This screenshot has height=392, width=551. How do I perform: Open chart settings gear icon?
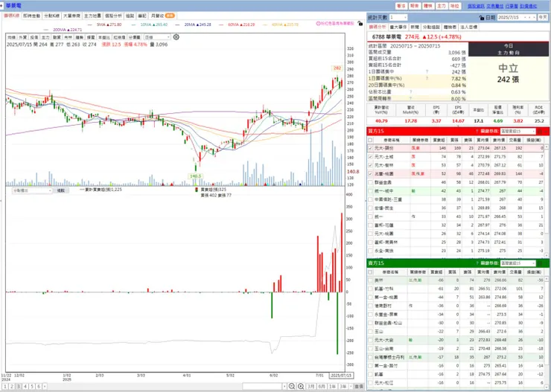tap(176, 37)
